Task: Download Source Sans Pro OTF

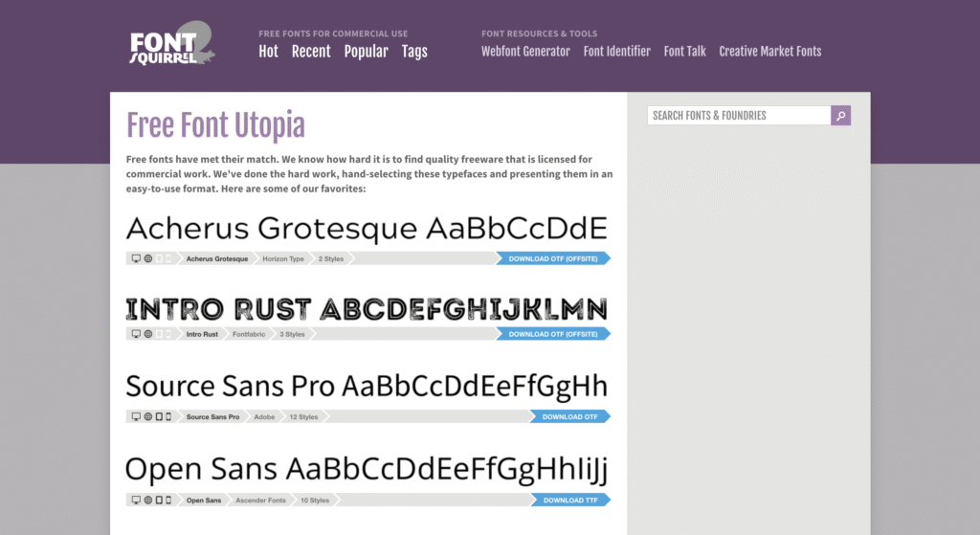Action: pyautogui.click(x=570, y=417)
